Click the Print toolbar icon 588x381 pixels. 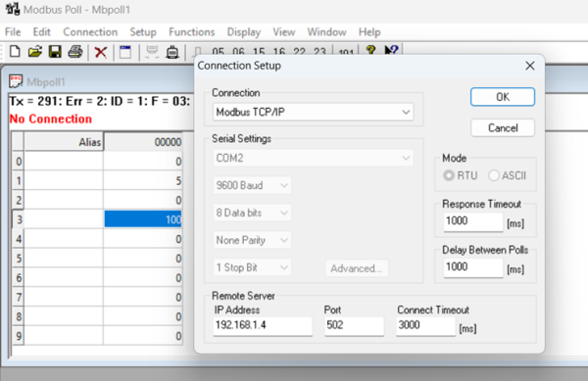(75, 52)
